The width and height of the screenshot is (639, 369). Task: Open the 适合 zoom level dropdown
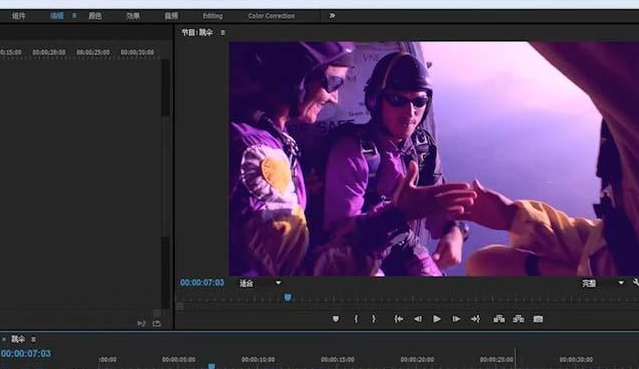point(260,283)
